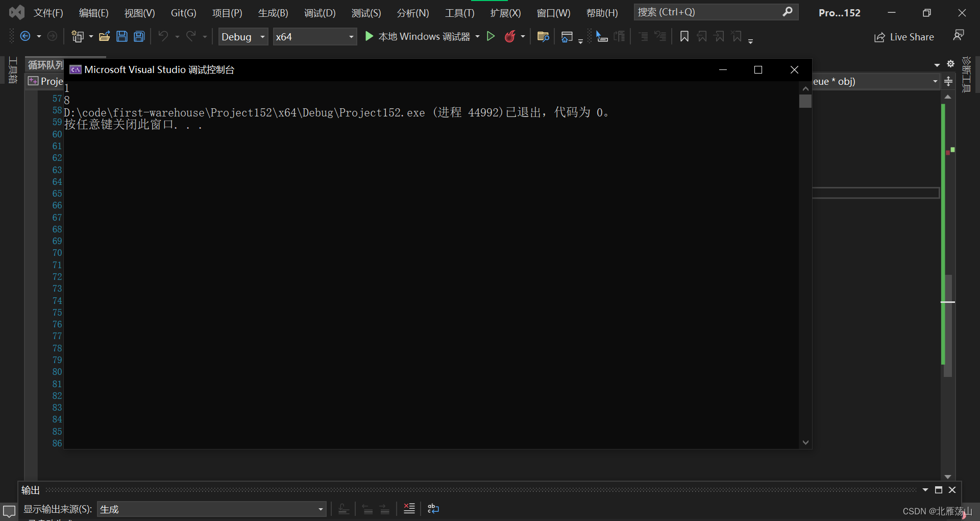
Task: Click the 搜索 (Ctrl+Q) search box
Action: coord(716,12)
